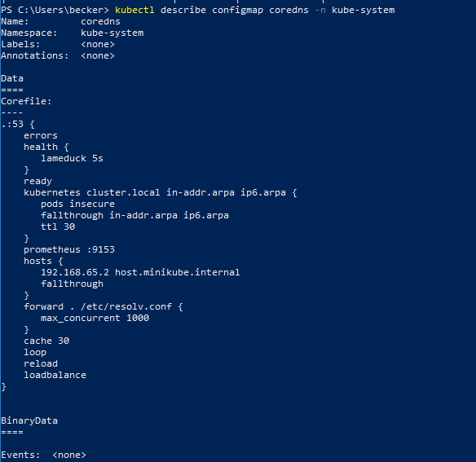Click the 192.168.65.2 IP address
Screen dimensions: 476x462
point(75,272)
